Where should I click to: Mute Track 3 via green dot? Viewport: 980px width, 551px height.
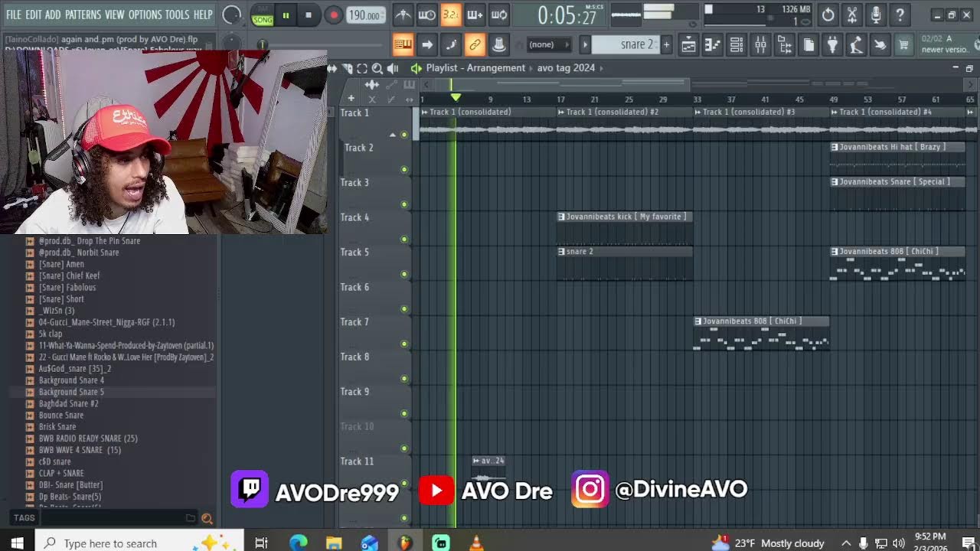(x=404, y=204)
